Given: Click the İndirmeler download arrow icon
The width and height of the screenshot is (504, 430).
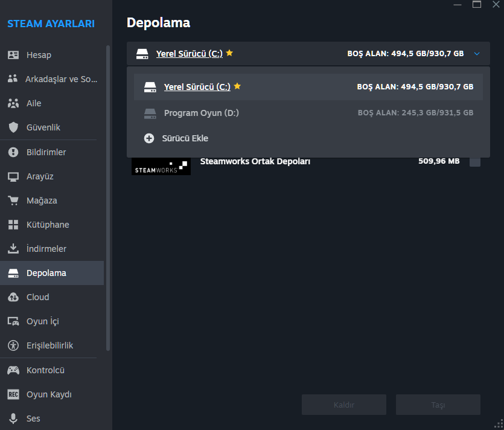Looking at the screenshot, I should tap(13, 249).
